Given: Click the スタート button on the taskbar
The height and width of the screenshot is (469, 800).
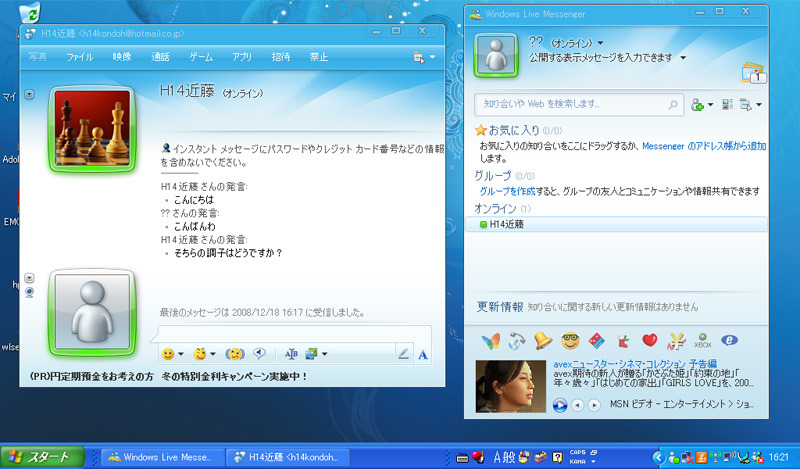Looking at the screenshot, I should pos(42,457).
